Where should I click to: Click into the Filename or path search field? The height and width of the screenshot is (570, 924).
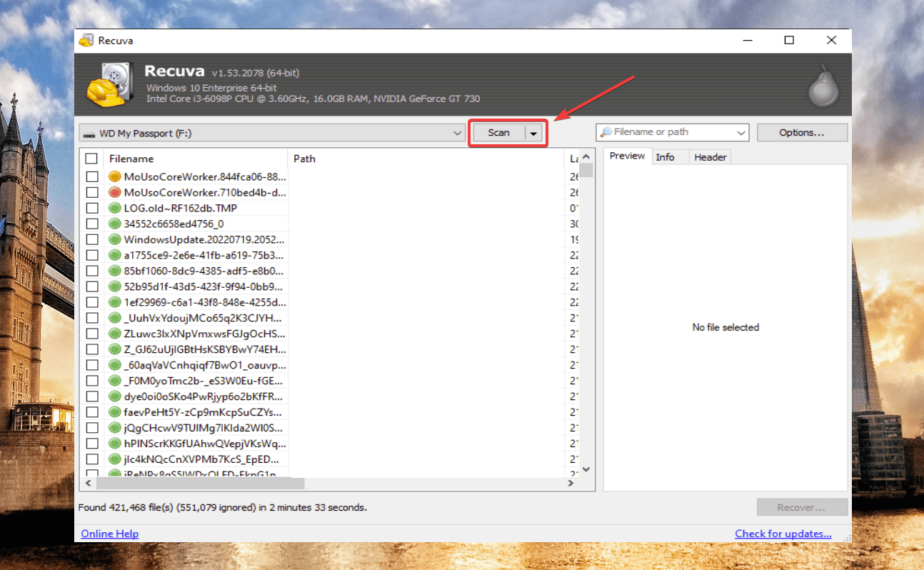[673, 133]
